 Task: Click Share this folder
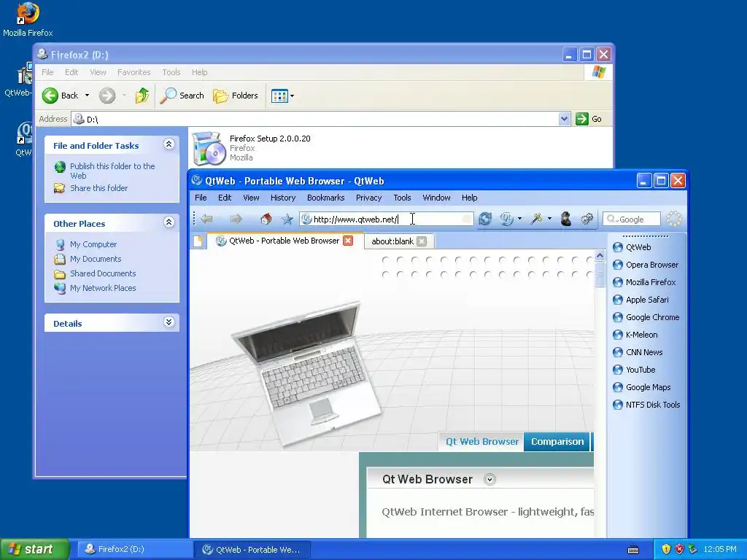pyautogui.click(x=98, y=188)
